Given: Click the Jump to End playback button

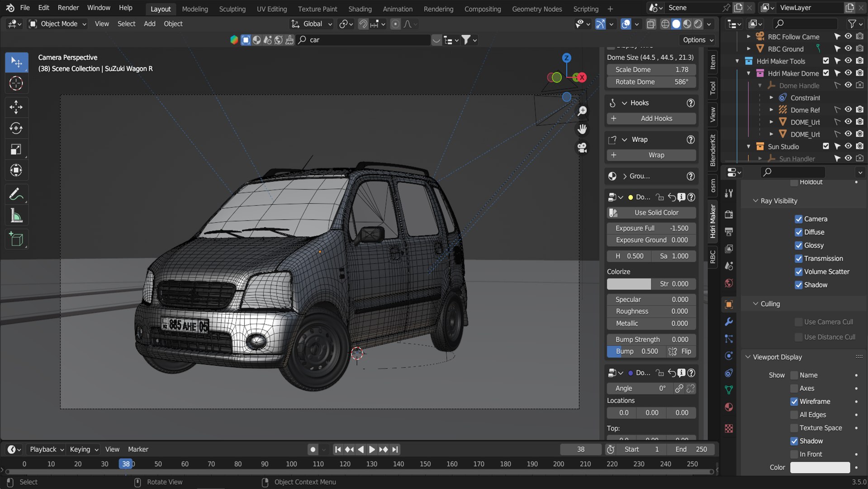Looking at the screenshot, I should click(x=395, y=450).
